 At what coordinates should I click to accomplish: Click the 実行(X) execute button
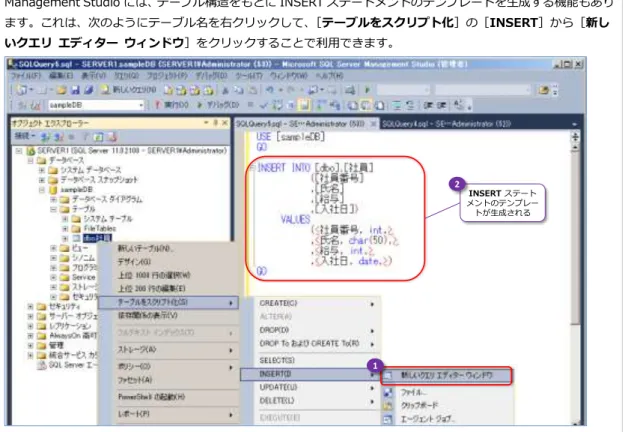point(172,105)
